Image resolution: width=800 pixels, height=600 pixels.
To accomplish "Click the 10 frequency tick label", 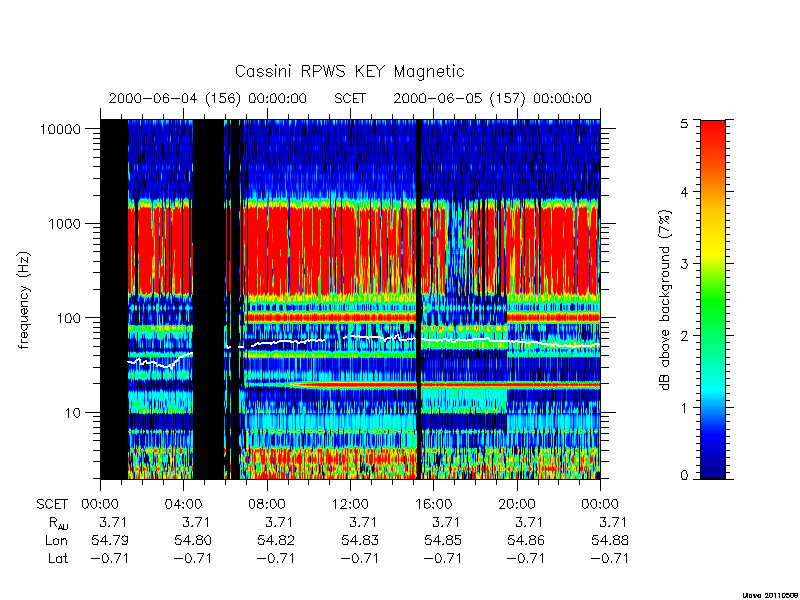I will click(x=72, y=412).
